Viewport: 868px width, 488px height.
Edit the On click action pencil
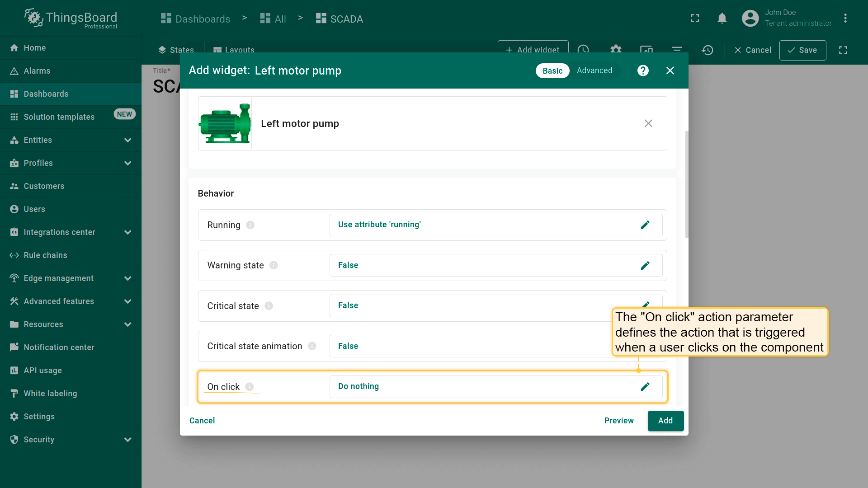pyautogui.click(x=645, y=386)
